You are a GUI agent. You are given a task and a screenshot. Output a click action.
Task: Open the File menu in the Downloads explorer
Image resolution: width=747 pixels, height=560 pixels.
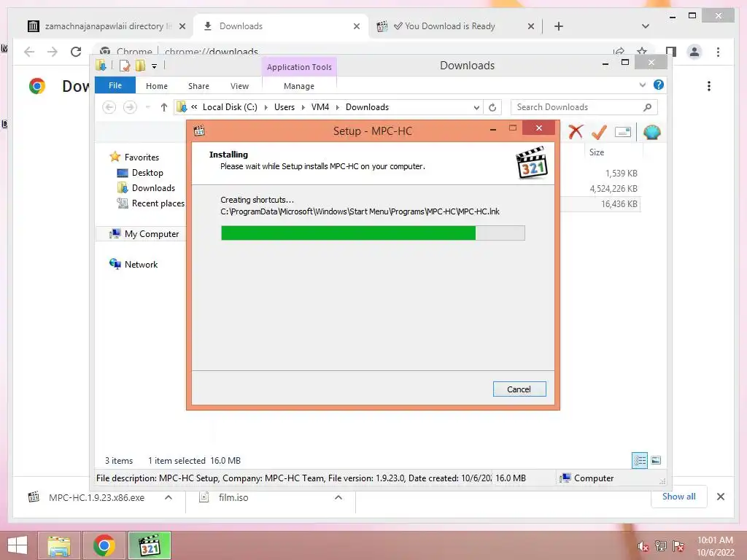[115, 85]
